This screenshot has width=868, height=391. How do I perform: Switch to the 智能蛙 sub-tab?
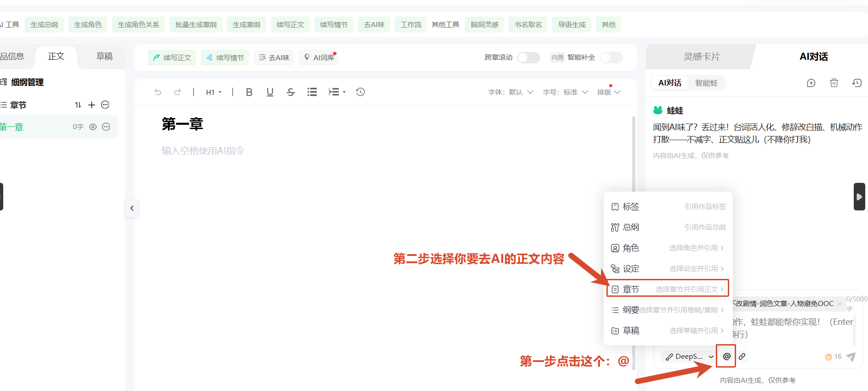point(706,83)
